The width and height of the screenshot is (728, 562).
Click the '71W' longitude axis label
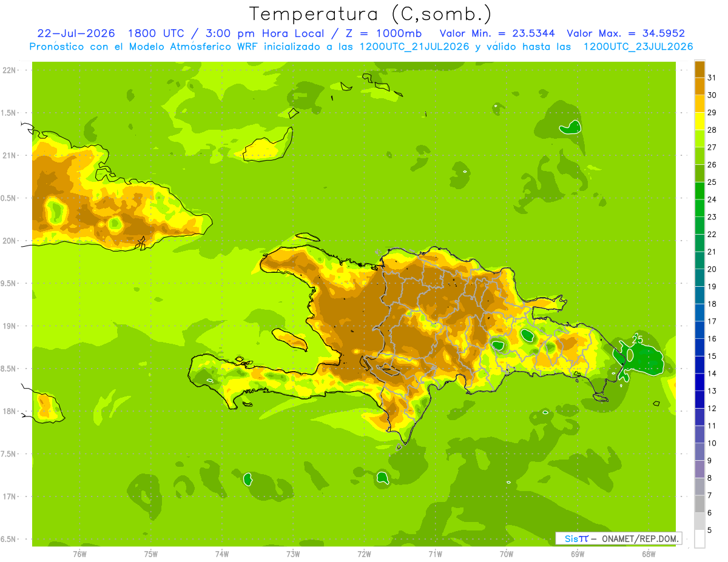click(x=436, y=554)
